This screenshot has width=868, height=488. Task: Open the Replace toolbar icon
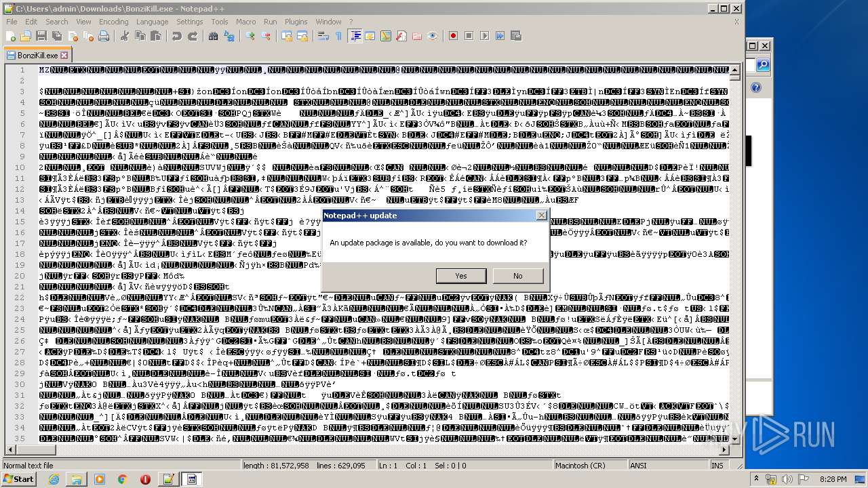pos(229,36)
